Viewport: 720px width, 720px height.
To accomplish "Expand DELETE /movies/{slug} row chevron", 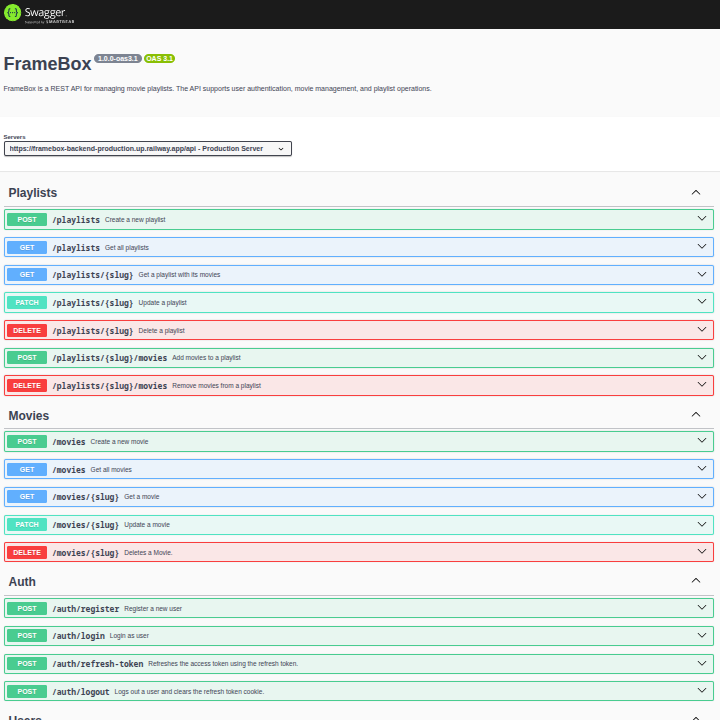I will click(702, 552).
